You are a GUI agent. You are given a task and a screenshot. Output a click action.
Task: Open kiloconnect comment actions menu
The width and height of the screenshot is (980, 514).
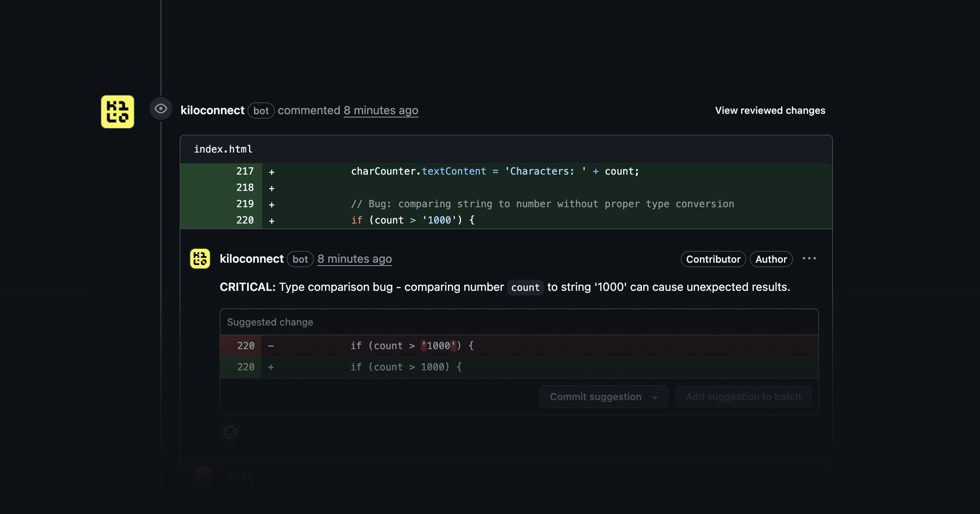click(x=810, y=258)
